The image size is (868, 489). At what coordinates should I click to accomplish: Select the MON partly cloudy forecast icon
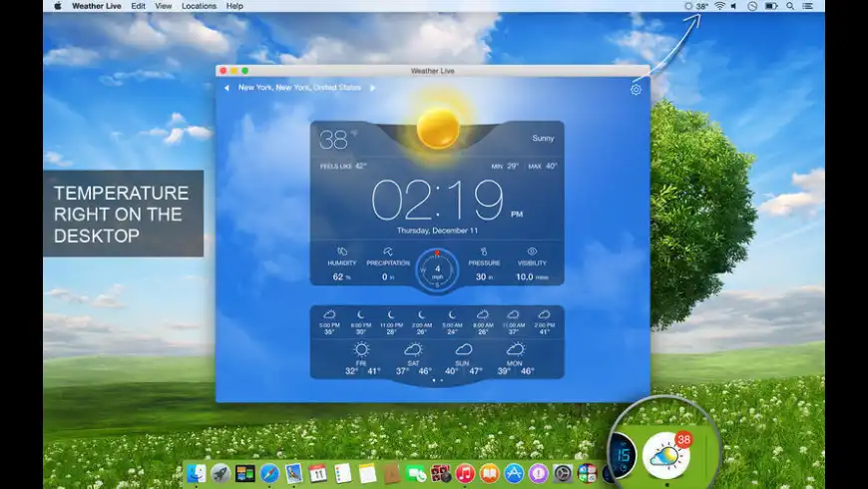click(x=516, y=349)
